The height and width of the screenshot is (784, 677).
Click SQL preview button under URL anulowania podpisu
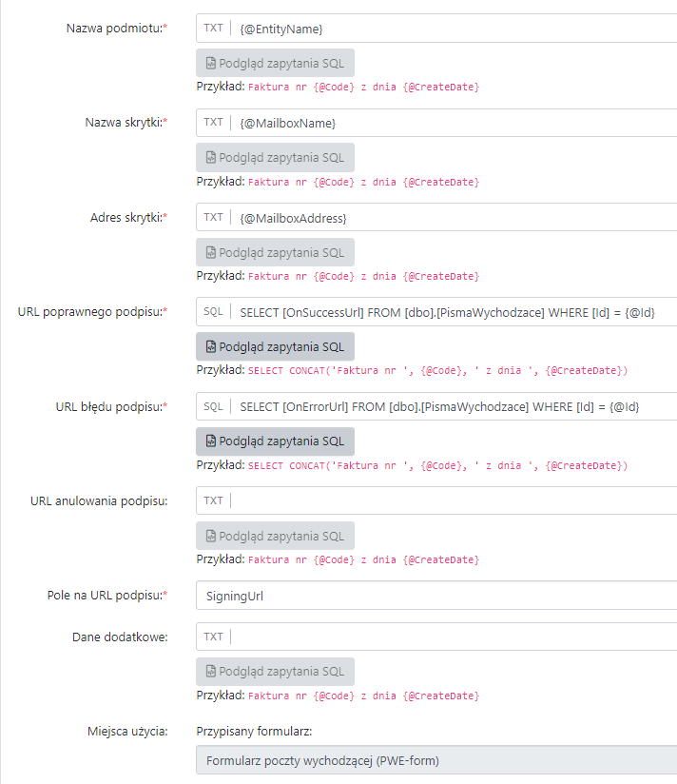pyautogui.click(x=275, y=536)
